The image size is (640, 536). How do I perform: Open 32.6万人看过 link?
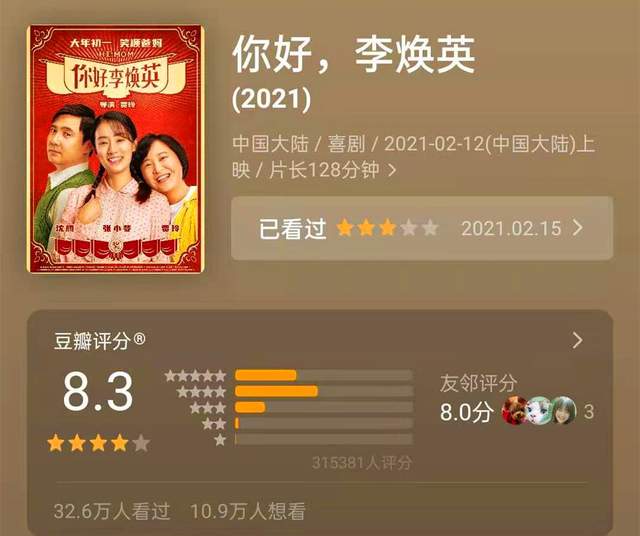pyautogui.click(x=112, y=511)
